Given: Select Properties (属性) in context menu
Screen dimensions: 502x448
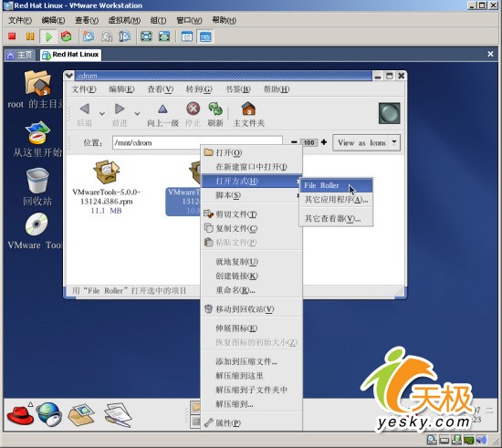Looking at the screenshot, I should tap(252, 422).
